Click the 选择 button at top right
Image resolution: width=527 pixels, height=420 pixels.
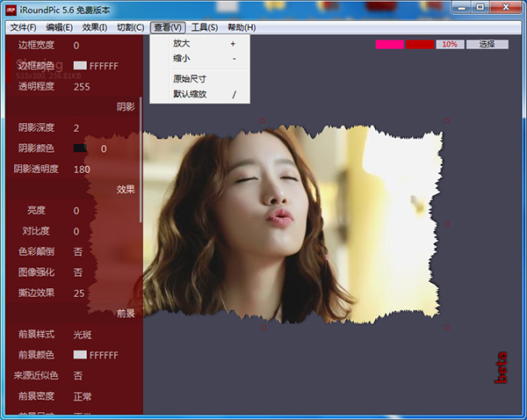click(x=487, y=44)
